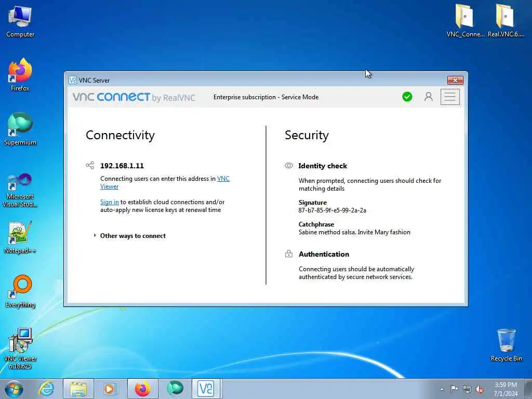532x399 pixels.
Task: Open Windows Media Player from the taskbar
Action: click(x=110, y=389)
